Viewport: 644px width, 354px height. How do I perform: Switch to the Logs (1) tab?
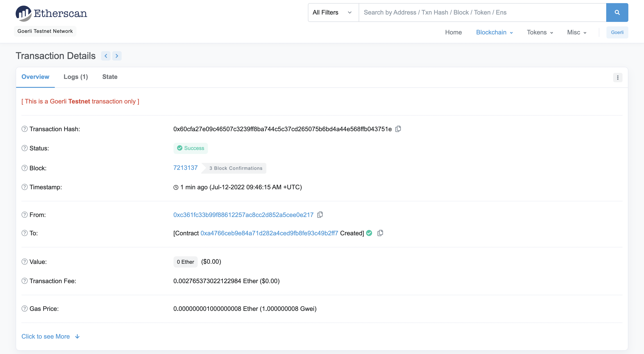[x=76, y=77]
